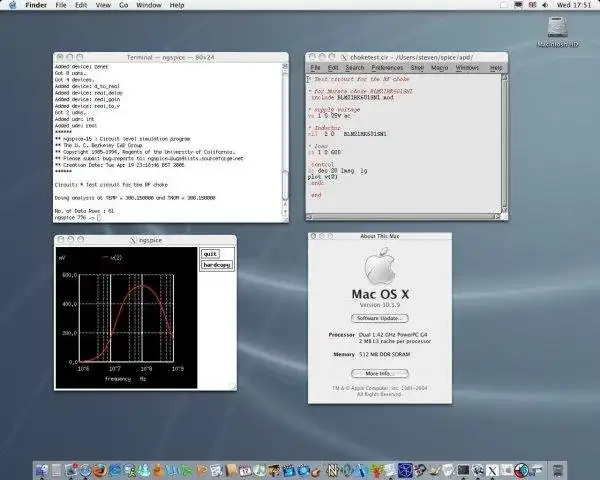Click hardcopy button in ngspice plot window
Image resolution: width=600 pixels, height=480 pixels.
click(215, 265)
